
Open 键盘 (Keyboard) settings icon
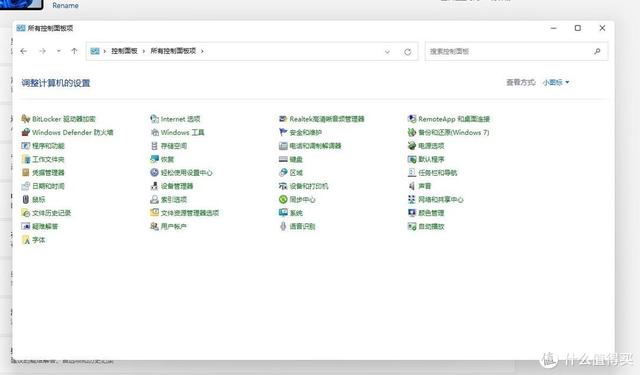283,159
